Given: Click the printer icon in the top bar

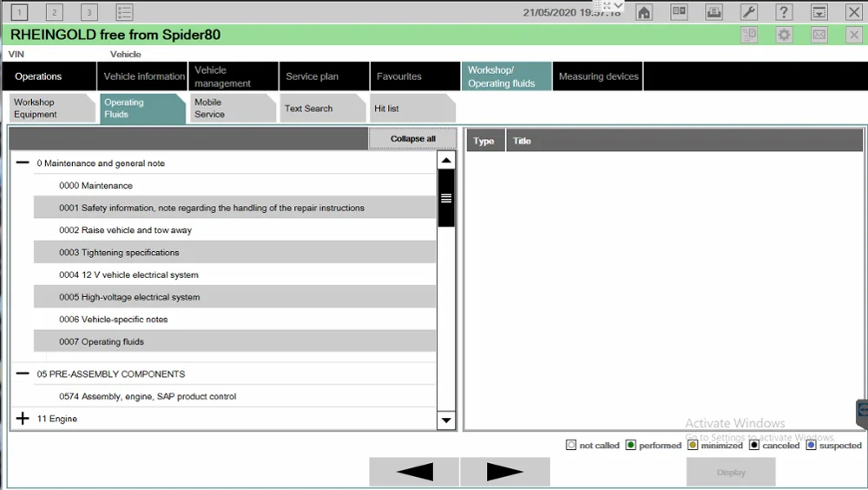Looking at the screenshot, I should point(714,12).
